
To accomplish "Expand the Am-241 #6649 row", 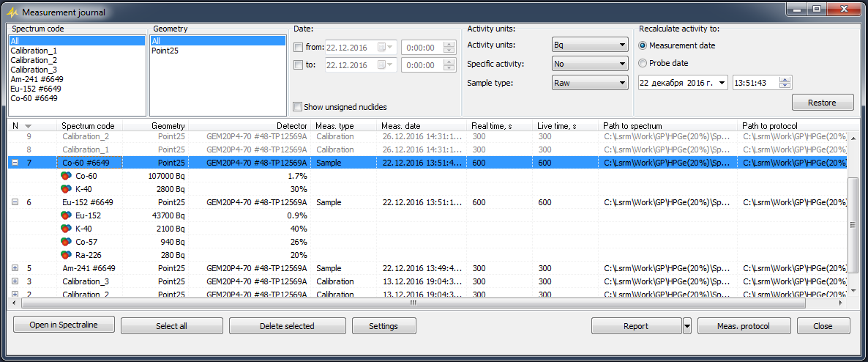I will [15, 268].
